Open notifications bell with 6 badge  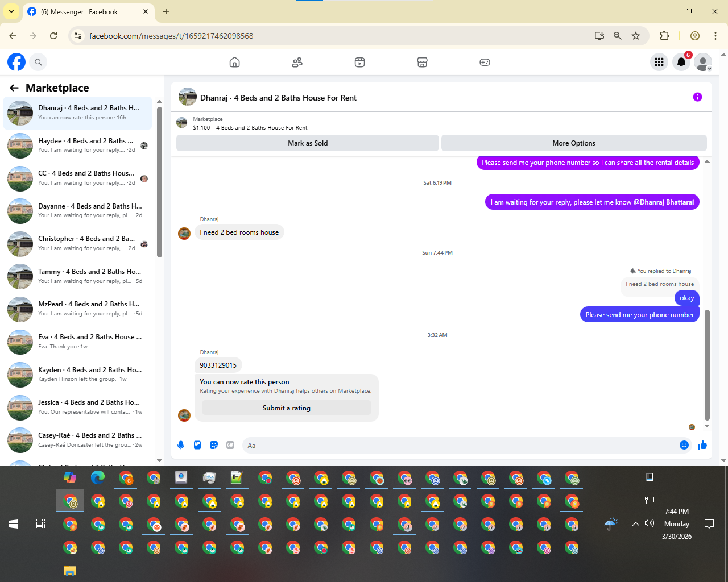click(x=681, y=62)
